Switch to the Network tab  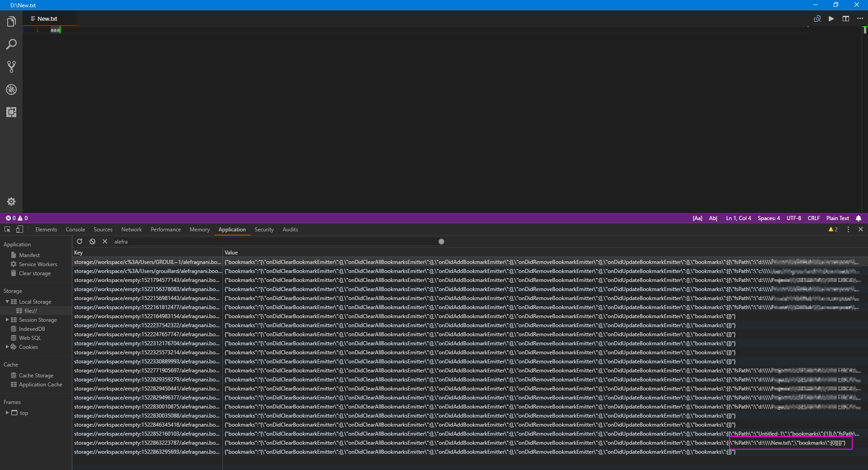point(131,230)
